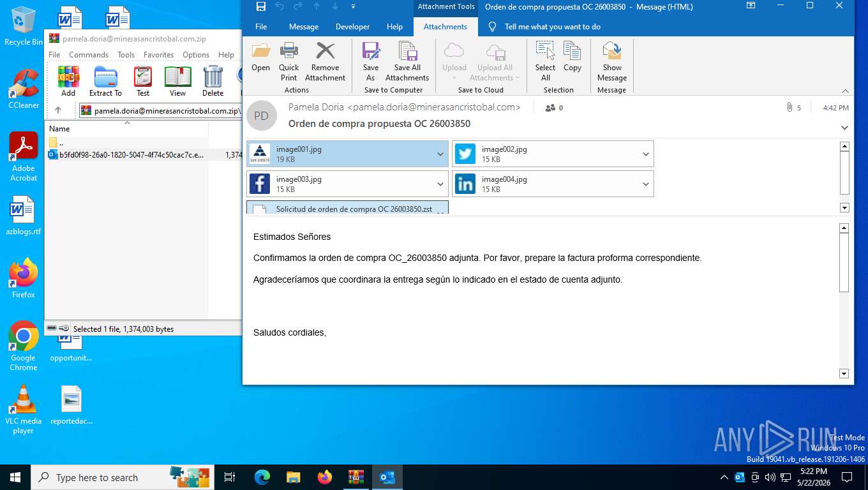Open image002.jpg attachment dropdown arrow
Image resolution: width=868 pixels, height=490 pixels.
coord(646,154)
